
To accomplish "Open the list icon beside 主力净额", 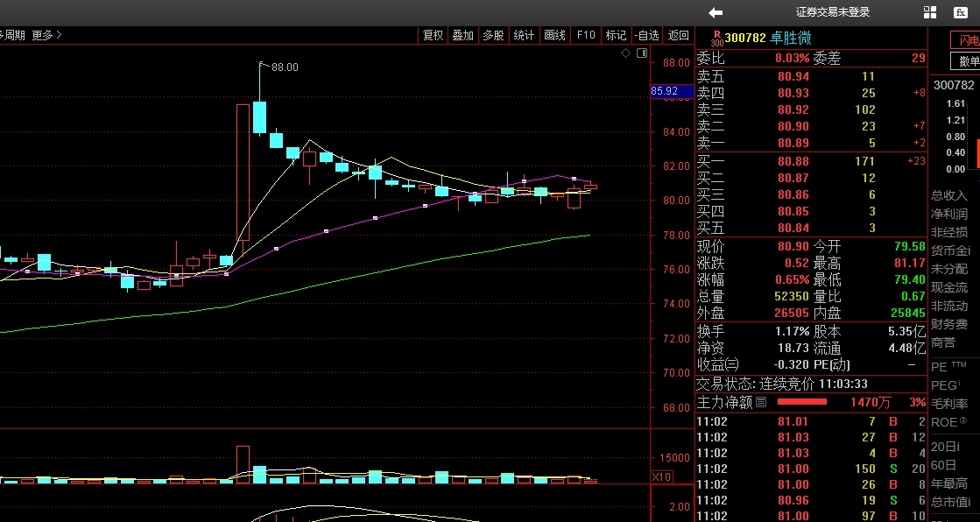I will coord(761,402).
